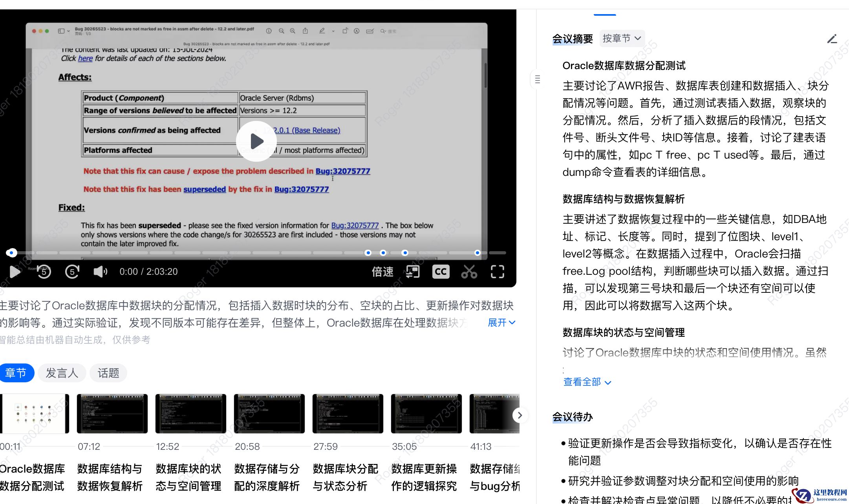Click the scissors clip icon

[469, 272]
